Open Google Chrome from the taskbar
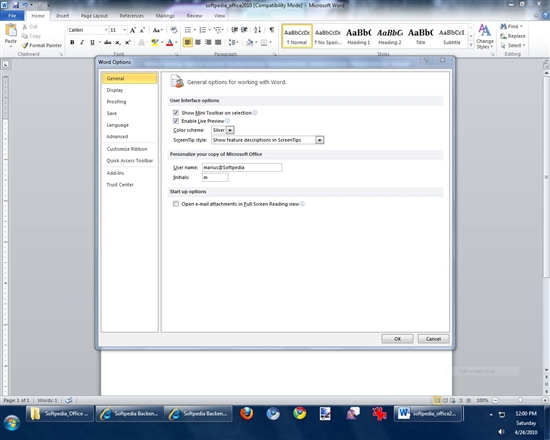 [x=299, y=413]
